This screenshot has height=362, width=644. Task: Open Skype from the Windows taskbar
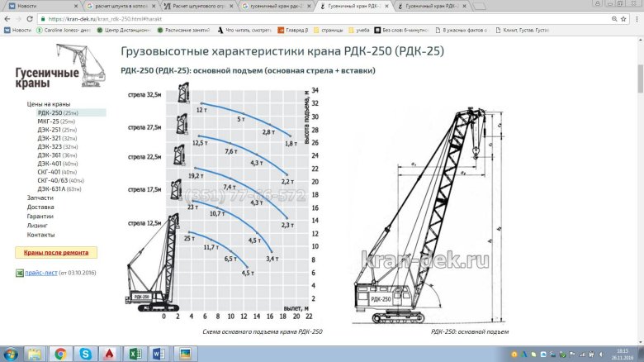click(85, 353)
